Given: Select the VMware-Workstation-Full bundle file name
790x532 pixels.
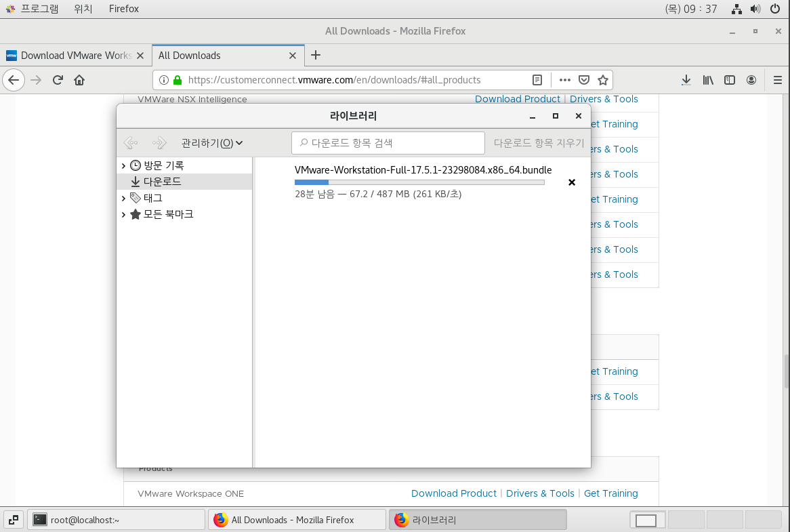Looking at the screenshot, I should [423, 170].
